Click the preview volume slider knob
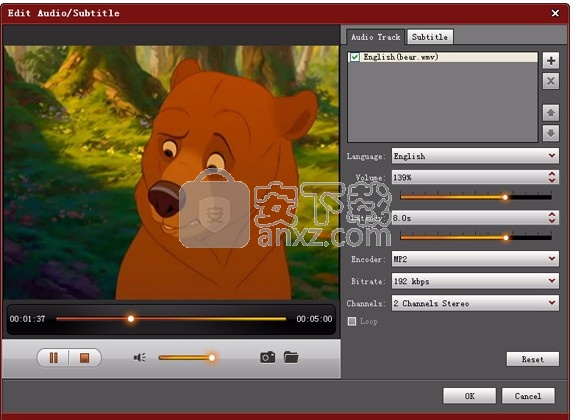574x420 pixels. [212, 357]
